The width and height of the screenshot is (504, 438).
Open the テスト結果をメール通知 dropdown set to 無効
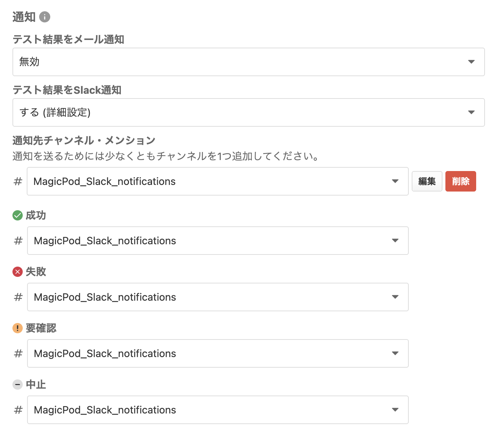249,62
